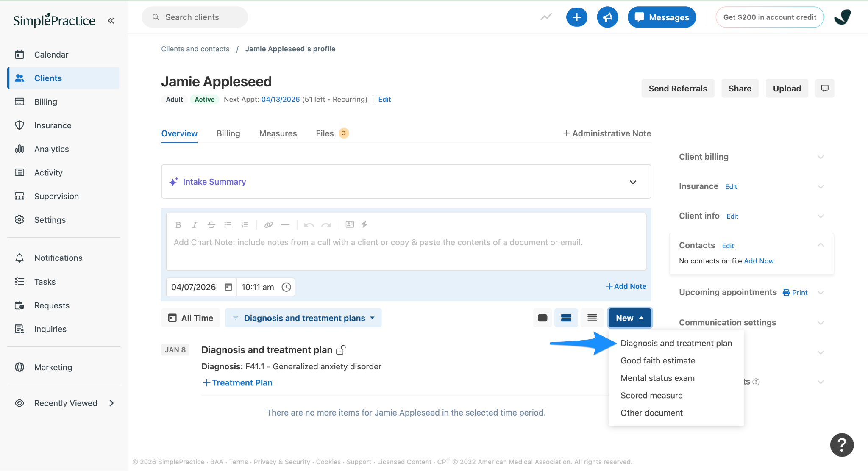868x471 pixels.
Task: Open Calendar in the sidebar
Action: click(64, 55)
